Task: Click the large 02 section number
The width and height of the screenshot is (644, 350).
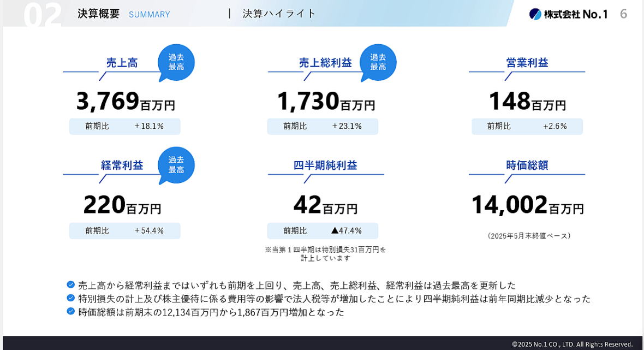Action: 43,15
